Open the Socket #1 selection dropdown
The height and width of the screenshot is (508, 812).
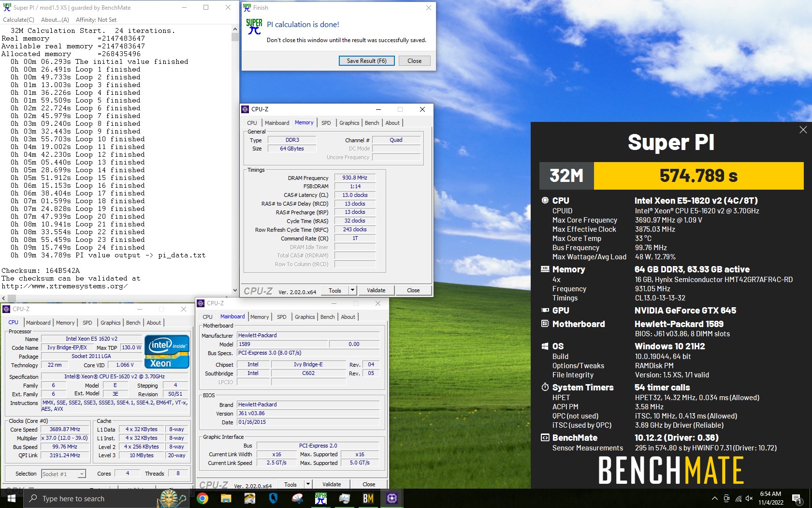[63, 474]
